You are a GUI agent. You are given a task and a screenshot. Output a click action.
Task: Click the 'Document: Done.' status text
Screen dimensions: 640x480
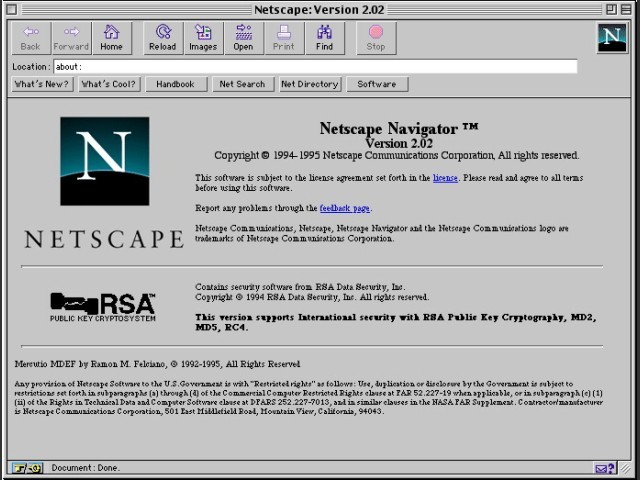85,468
